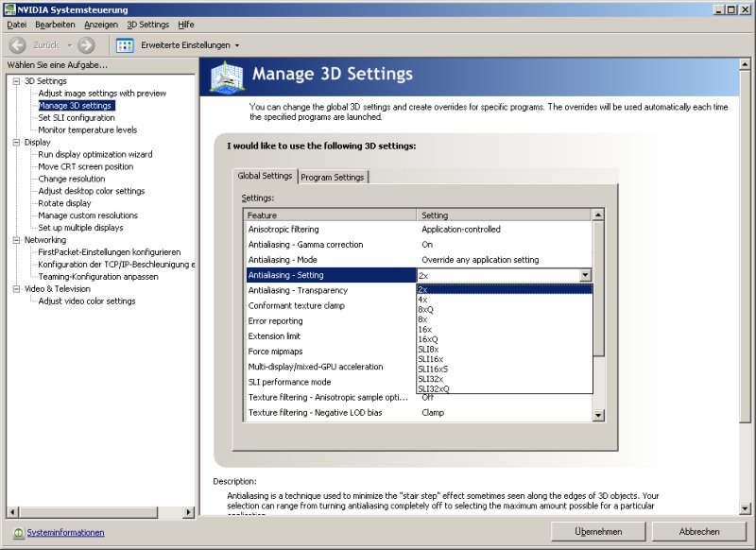Screen dimensions: 756x550
Task: Choose SLI32x antialiasing option
Action: click(x=505, y=379)
